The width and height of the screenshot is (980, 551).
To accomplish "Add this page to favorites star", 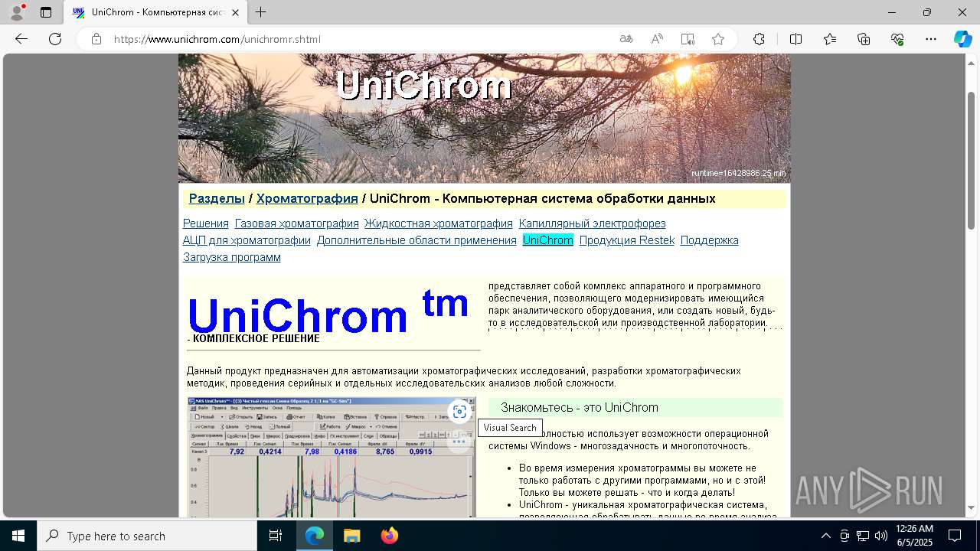I will click(x=718, y=39).
